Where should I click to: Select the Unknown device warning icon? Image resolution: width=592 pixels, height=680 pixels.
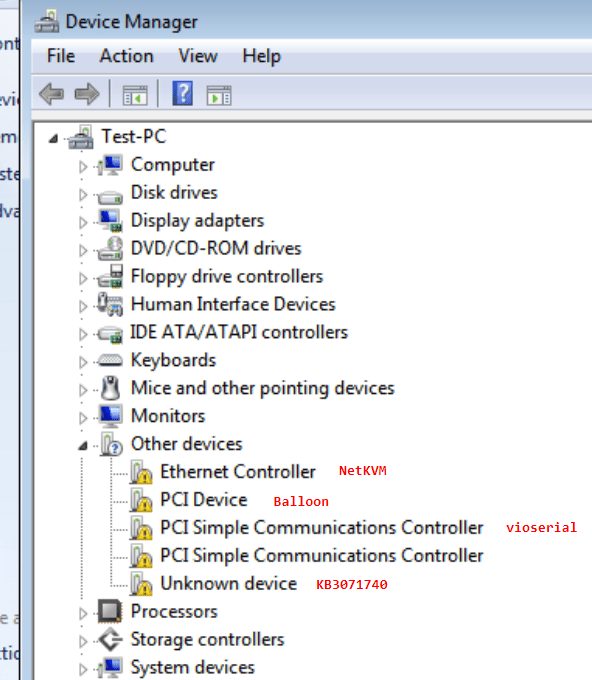coord(141,584)
